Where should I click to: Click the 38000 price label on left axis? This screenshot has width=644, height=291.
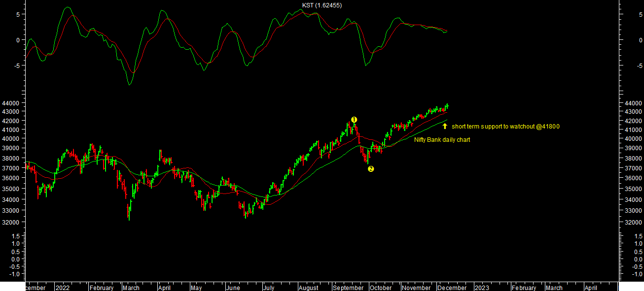[x=11, y=159]
